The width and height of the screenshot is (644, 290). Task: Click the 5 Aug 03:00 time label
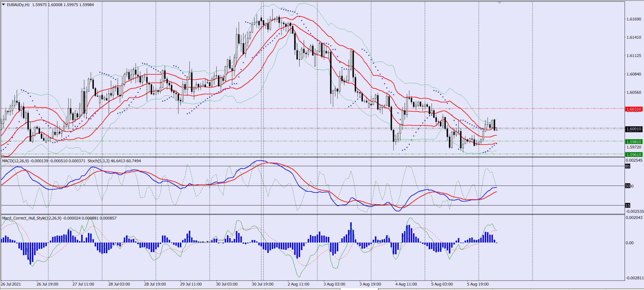click(442, 284)
